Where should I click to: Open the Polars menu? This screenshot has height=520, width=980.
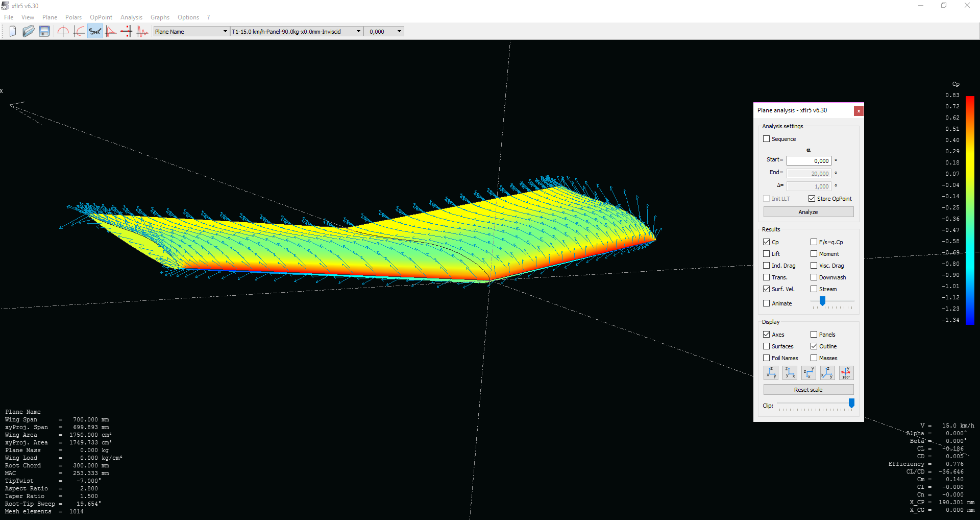point(73,17)
